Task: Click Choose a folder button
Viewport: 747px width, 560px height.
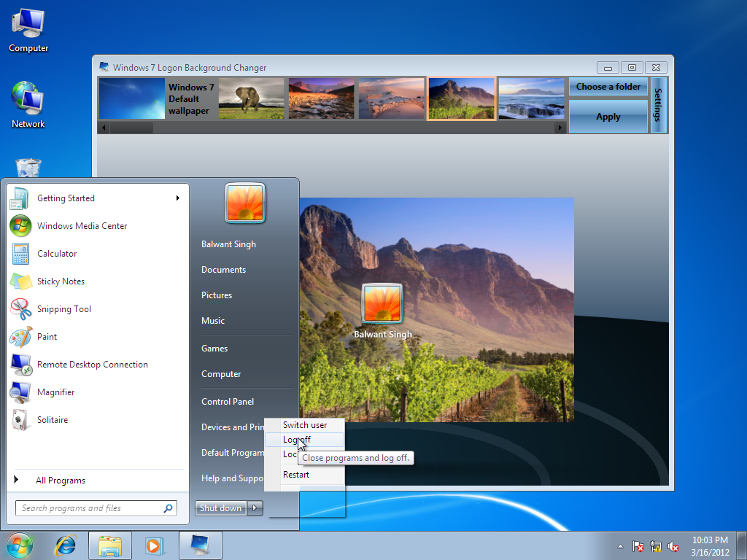Action: (608, 87)
